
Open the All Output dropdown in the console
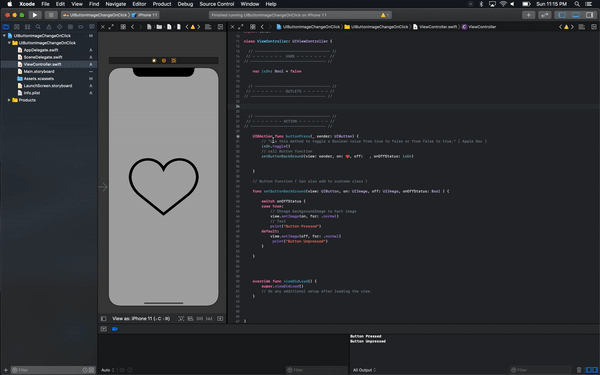364,370
